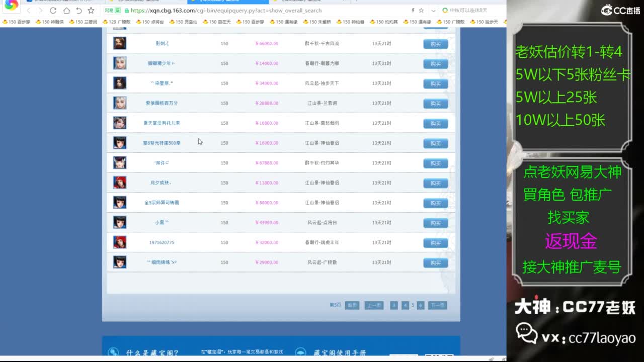This screenshot has width=644, height=362.
Task: Open character named 1971620775
Action: (x=162, y=242)
